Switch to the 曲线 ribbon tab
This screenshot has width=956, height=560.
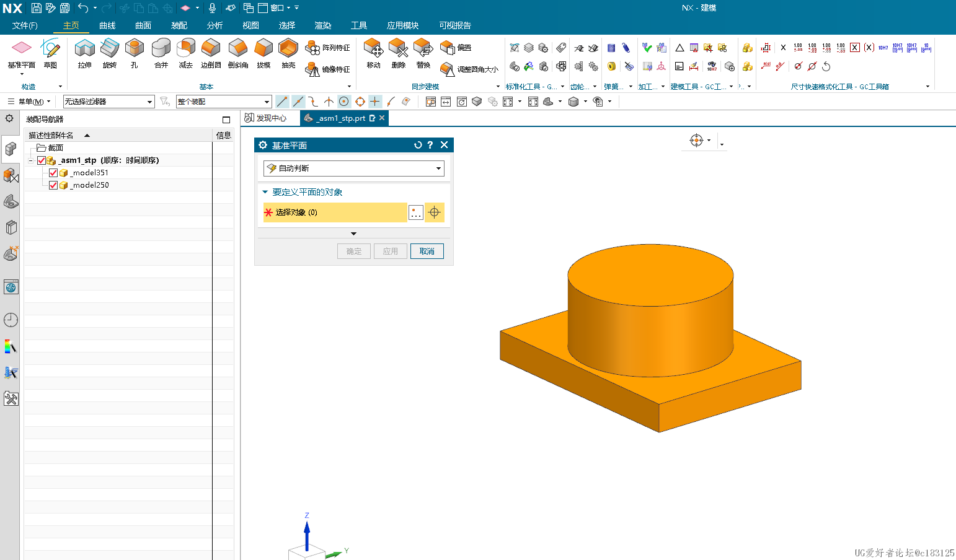pyautogui.click(x=107, y=25)
